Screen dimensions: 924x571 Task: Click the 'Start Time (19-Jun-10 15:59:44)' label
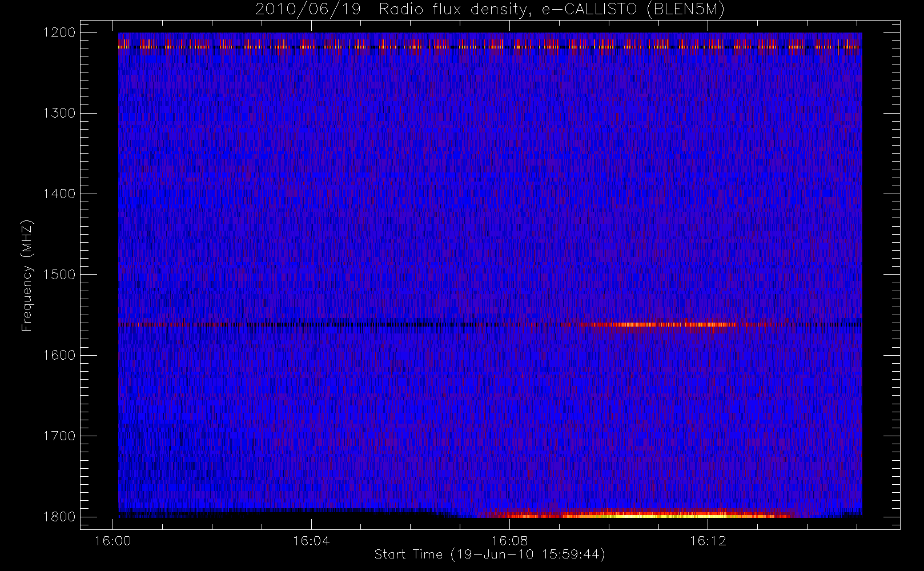click(x=489, y=554)
